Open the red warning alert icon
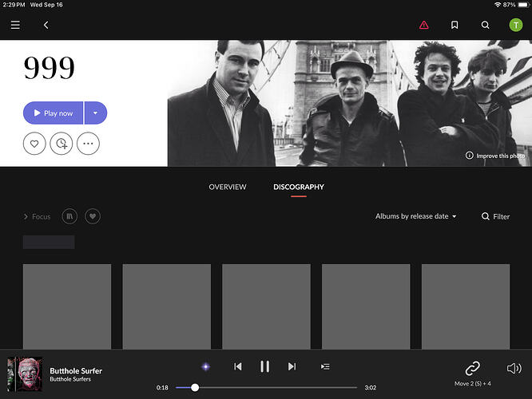The width and height of the screenshot is (532, 399). tap(424, 25)
